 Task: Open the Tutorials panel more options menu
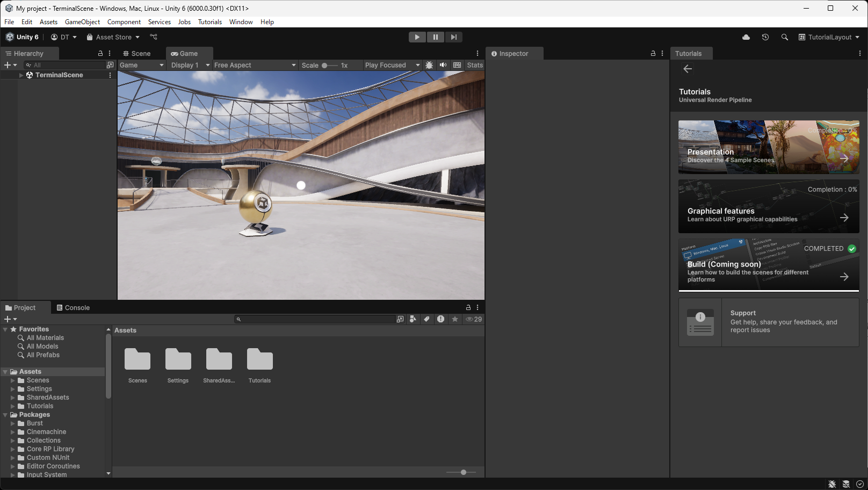(x=860, y=53)
